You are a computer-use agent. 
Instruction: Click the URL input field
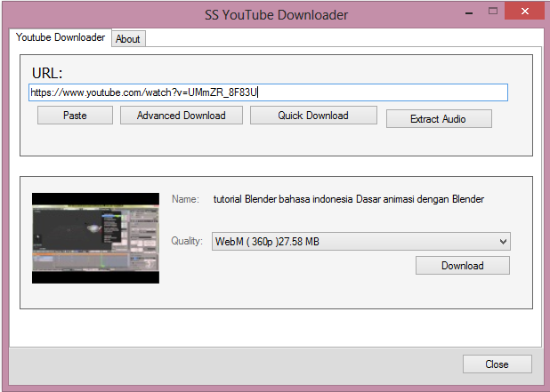coord(268,92)
